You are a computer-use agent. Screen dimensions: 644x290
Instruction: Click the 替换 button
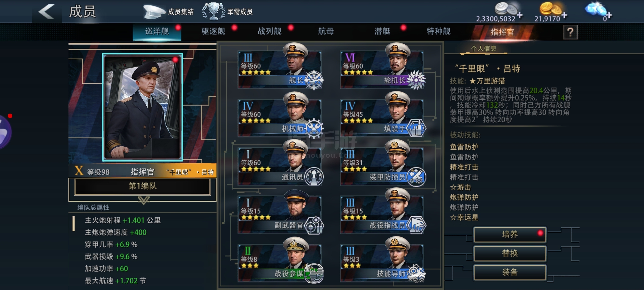(x=510, y=253)
